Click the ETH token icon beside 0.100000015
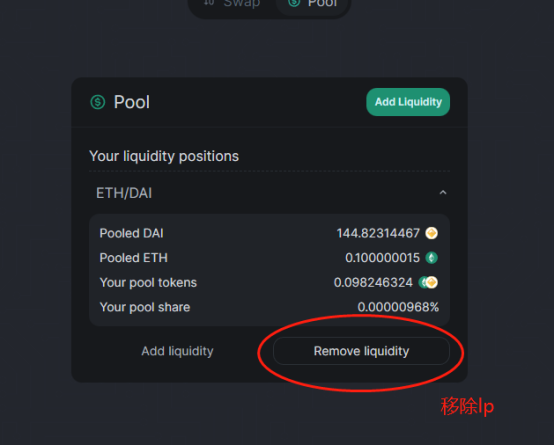 [431, 258]
